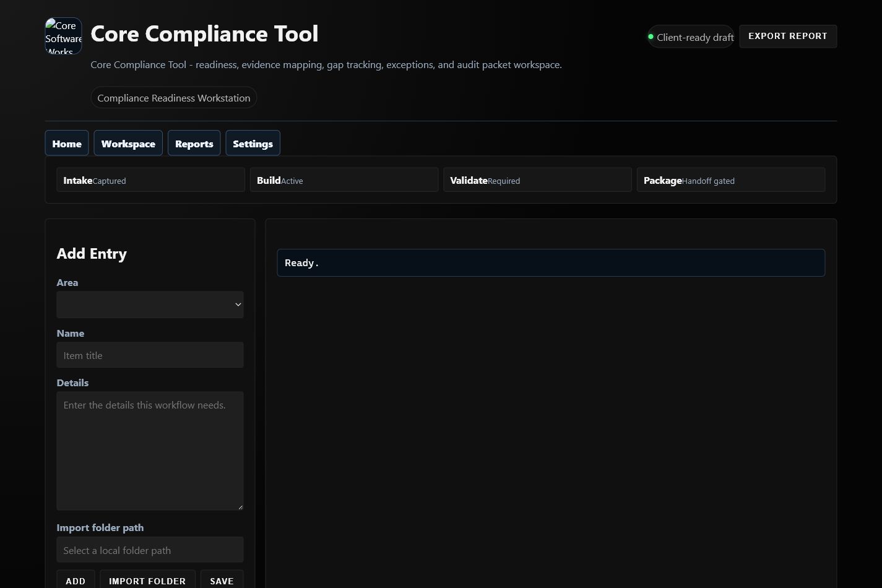The height and width of the screenshot is (588, 882).
Task: Click the Import folder path label
Action: (100, 527)
